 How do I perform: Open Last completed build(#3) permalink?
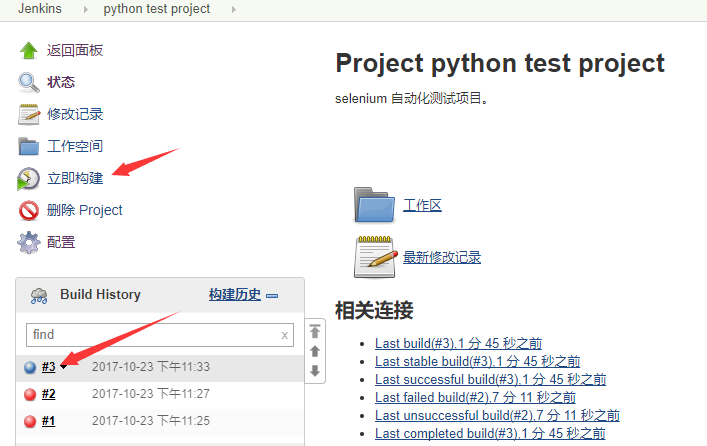[x=490, y=433]
